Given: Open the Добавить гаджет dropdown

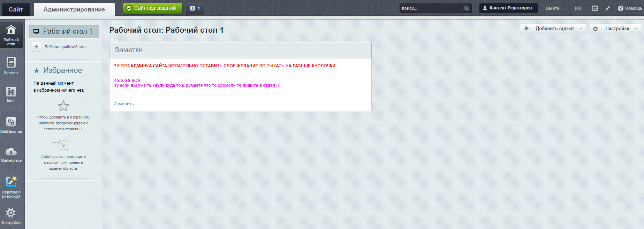Looking at the screenshot, I should pyautogui.click(x=553, y=29).
